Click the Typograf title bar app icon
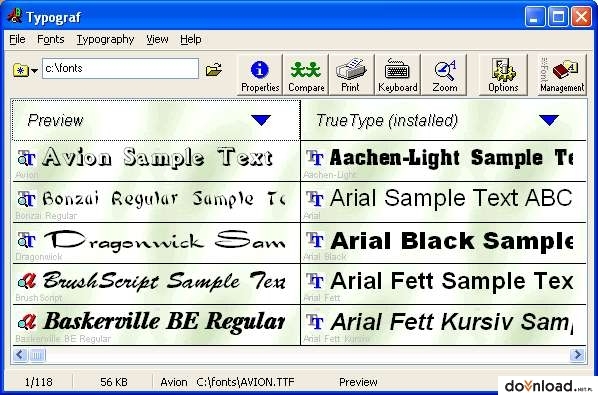The width and height of the screenshot is (598, 395). tap(14, 16)
